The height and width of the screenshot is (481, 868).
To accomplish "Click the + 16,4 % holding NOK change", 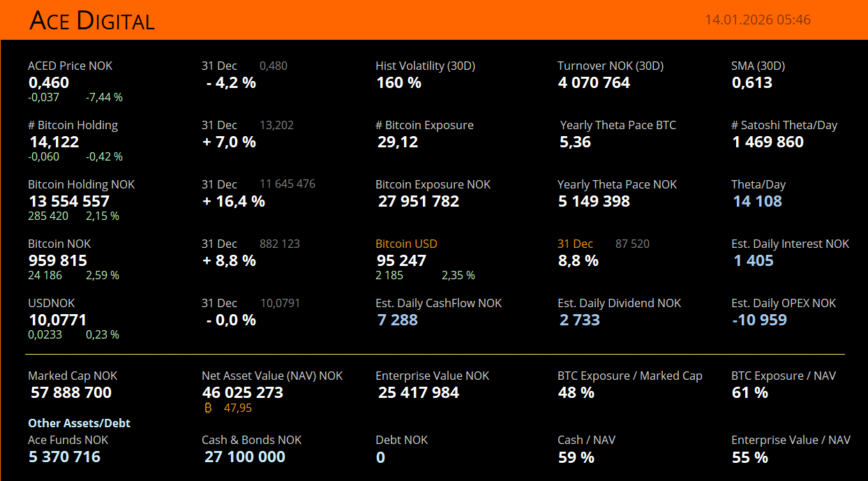I will (x=234, y=201).
